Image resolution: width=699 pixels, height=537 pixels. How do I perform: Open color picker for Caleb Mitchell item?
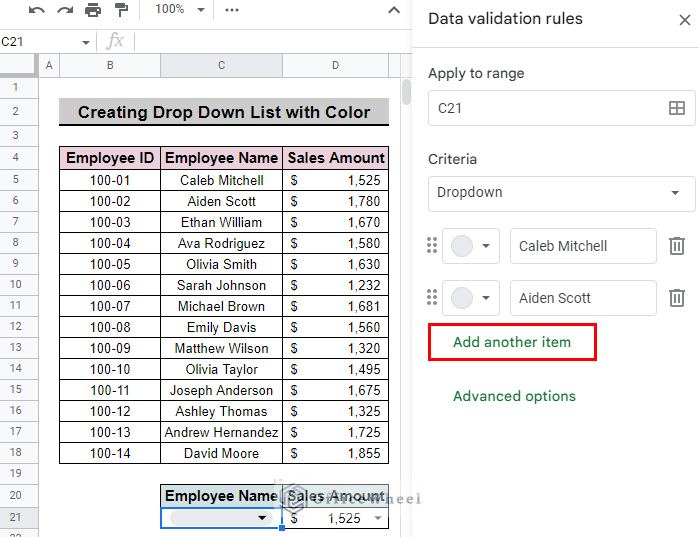click(471, 246)
